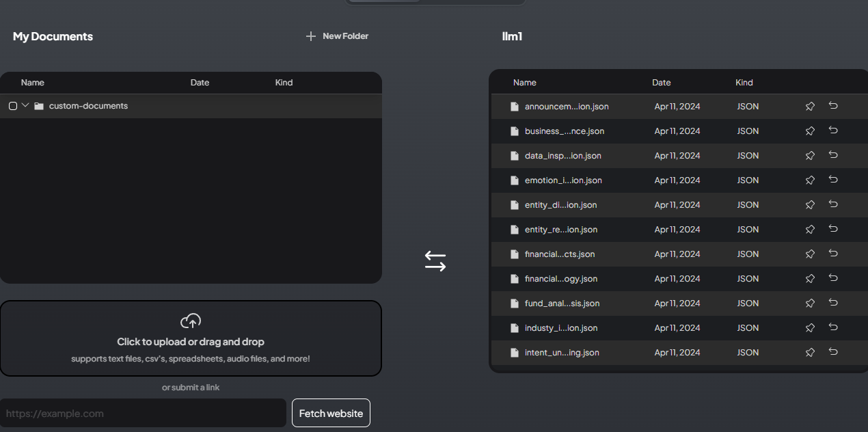The image size is (868, 432).
Task: Check the custom-documents folder checkbox
Action: [13, 106]
